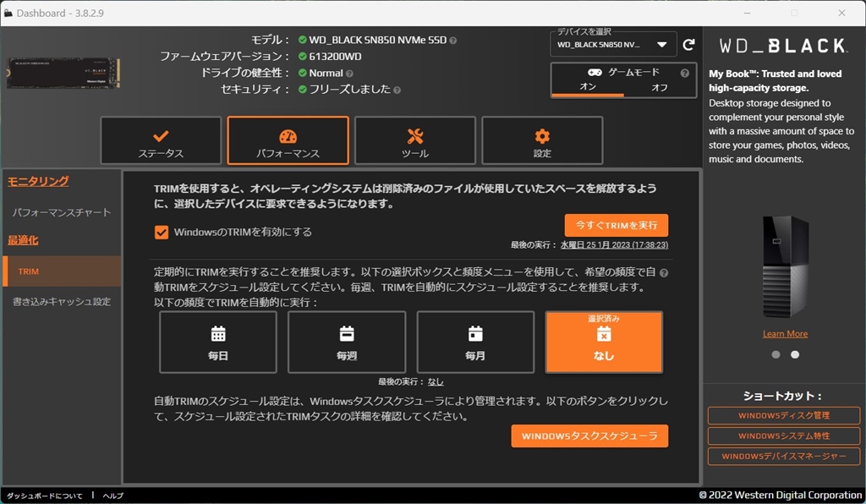Screen dimensions: 866x504
Task: Click the game mode help question icon
Action: pos(685,73)
